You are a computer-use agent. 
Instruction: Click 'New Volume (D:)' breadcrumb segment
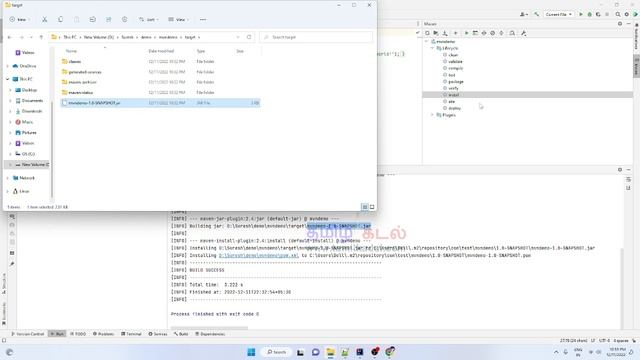pyautogui.click(x=99, y=37)
